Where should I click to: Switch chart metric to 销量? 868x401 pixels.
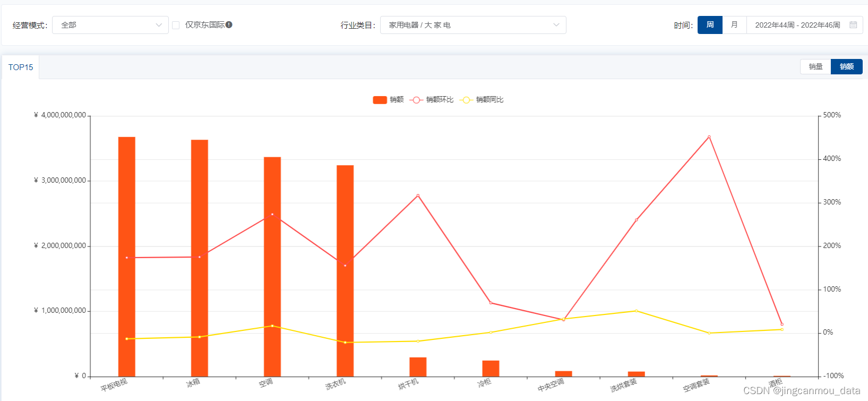click(815, 66)
